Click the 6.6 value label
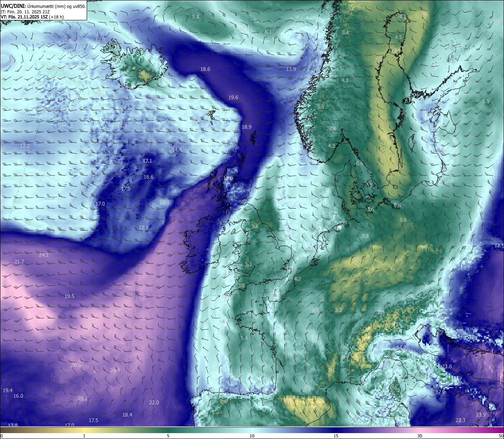Screen dimensions: 504x439 pos(359,163)
